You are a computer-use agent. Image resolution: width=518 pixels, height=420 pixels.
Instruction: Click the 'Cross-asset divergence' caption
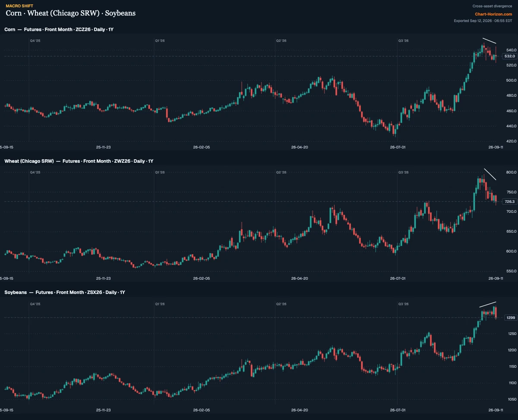(492, 6)
